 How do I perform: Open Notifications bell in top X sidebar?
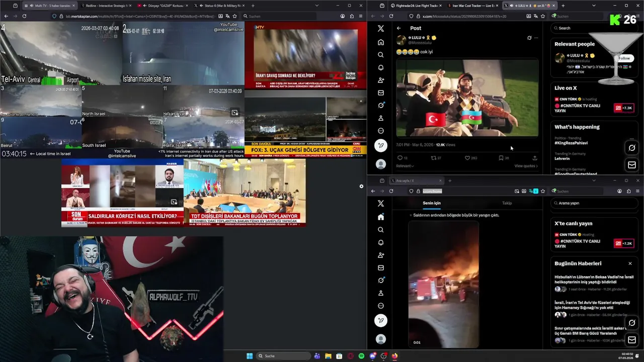(381, 67)
